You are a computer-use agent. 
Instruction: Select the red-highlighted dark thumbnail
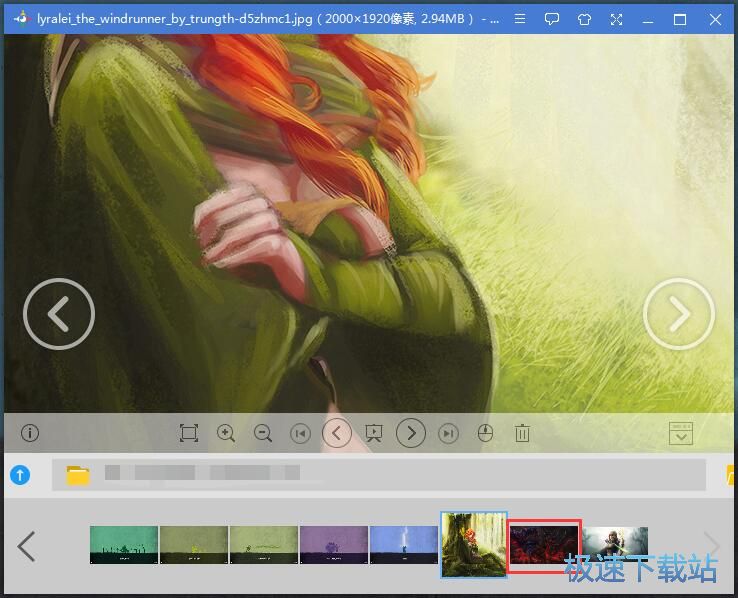pyautogui.click(x=544, y=545)
